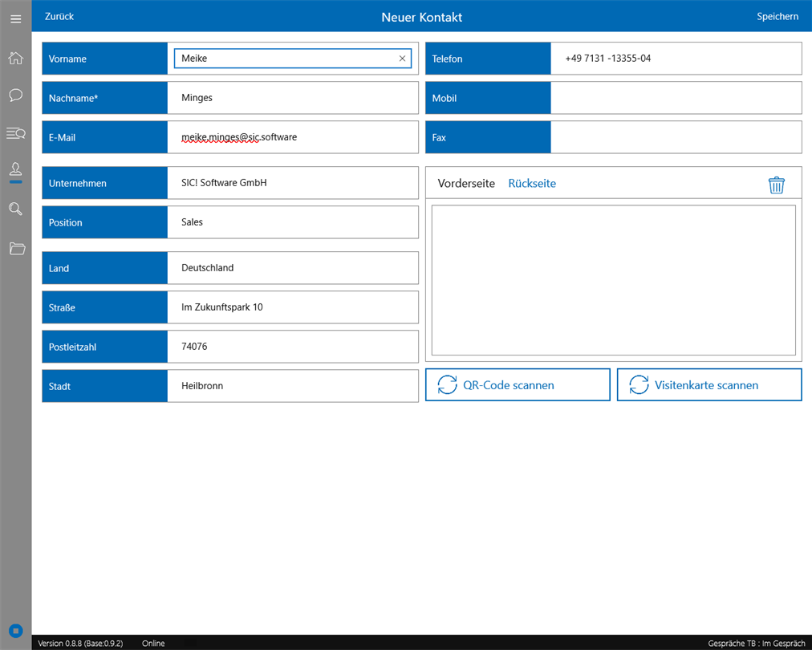Click the Visitenkarte scannen button
812x650 pixels.
click(x=709, y=385)
